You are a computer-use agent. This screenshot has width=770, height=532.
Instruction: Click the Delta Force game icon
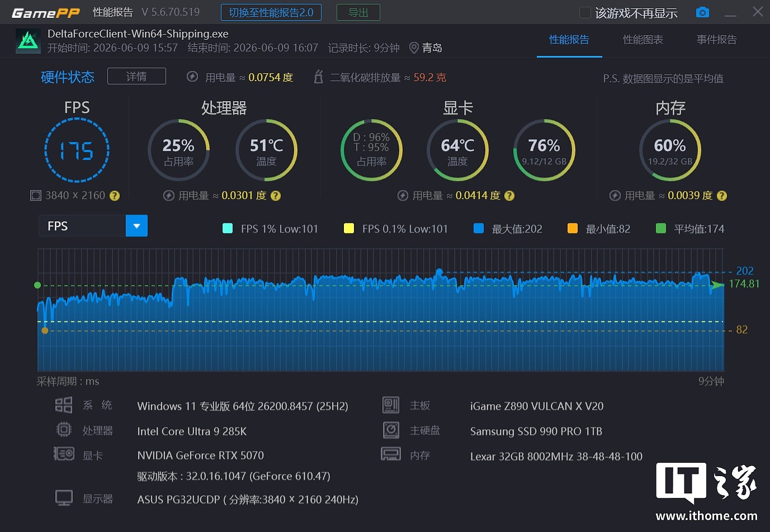[28, 41]
